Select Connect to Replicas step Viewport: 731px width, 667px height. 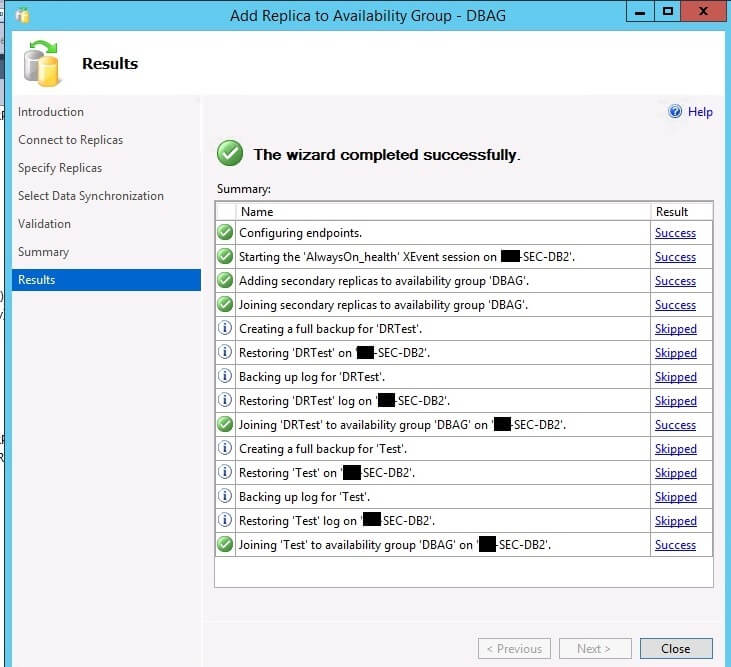coord(70,140)
